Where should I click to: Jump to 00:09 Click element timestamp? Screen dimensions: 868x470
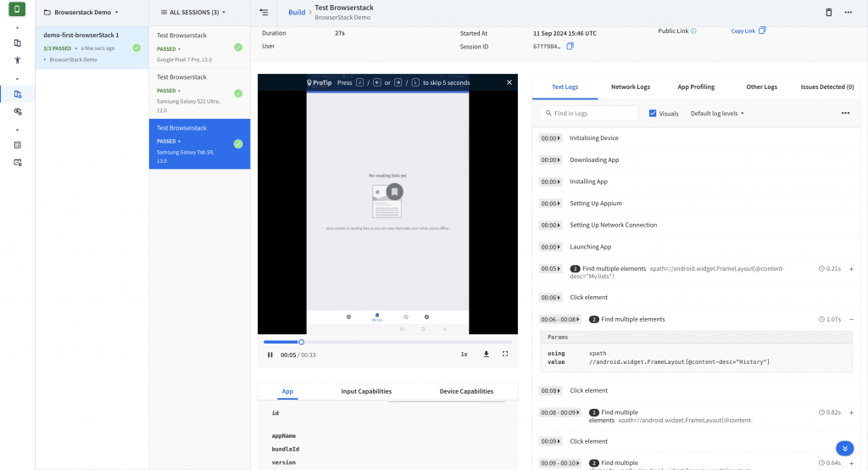click(550, 441)
